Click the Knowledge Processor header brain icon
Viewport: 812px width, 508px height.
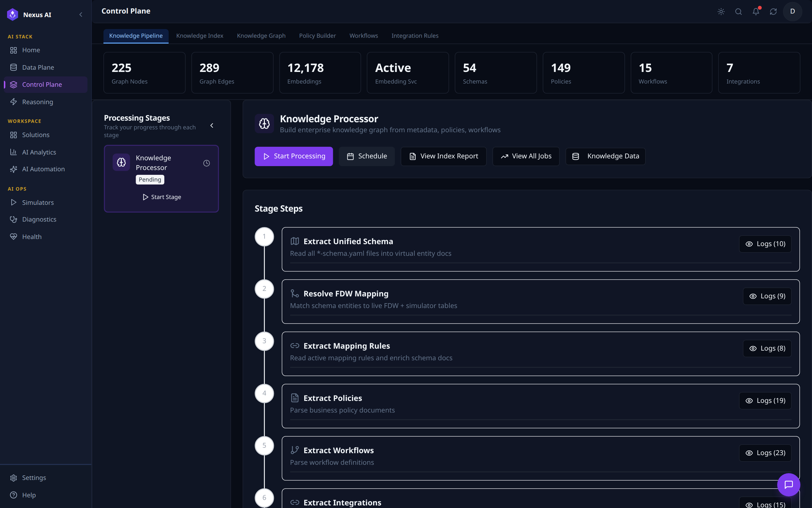point(264,124)
